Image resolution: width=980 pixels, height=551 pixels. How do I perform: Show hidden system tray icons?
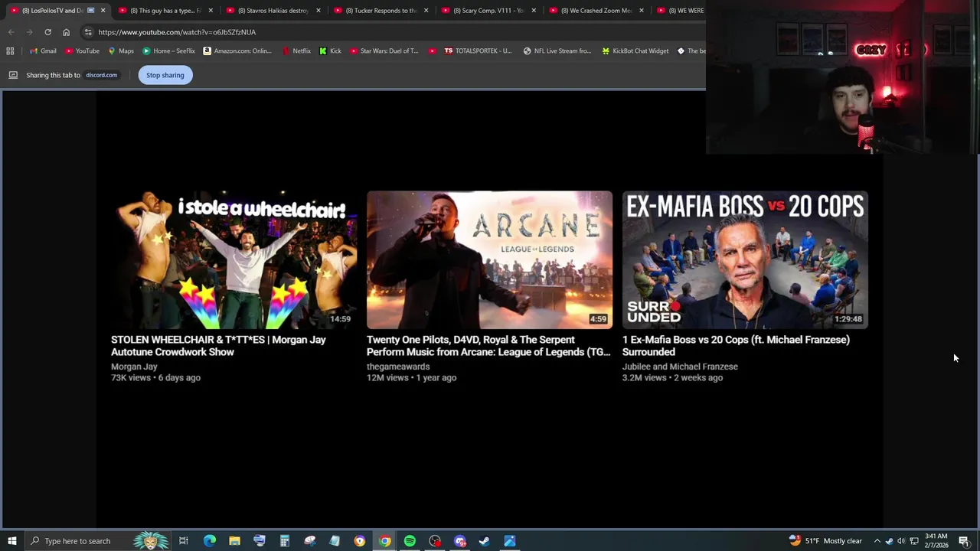pos(877,541)
